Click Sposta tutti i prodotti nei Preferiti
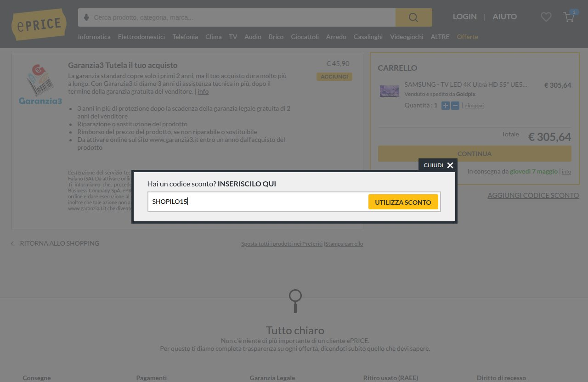Image resolution: width=588 pixels, height=382 pixels. pyautogui.click(x=282, y=244)
